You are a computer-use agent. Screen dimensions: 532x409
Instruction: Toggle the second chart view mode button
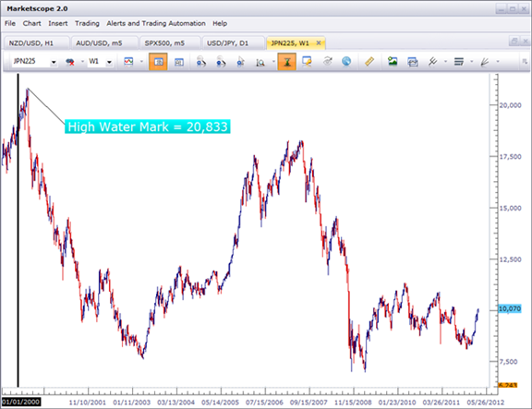click(x=179, y=62)
